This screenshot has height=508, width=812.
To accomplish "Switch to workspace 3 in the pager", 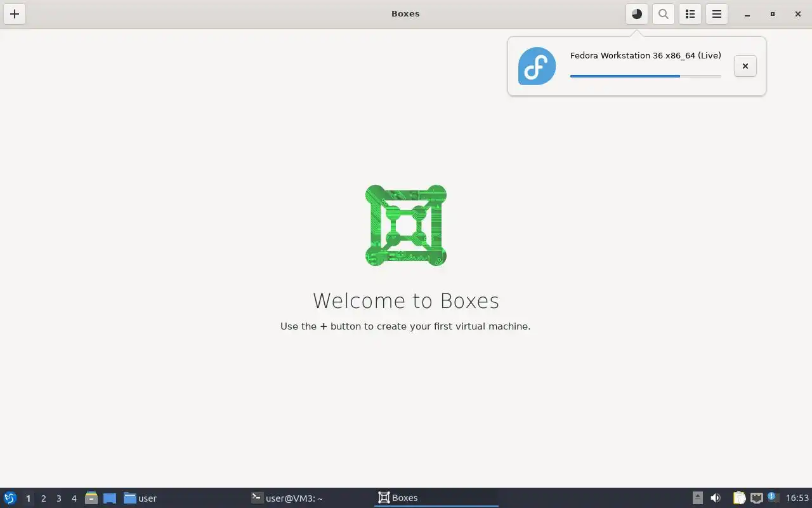I will (58, 498).
